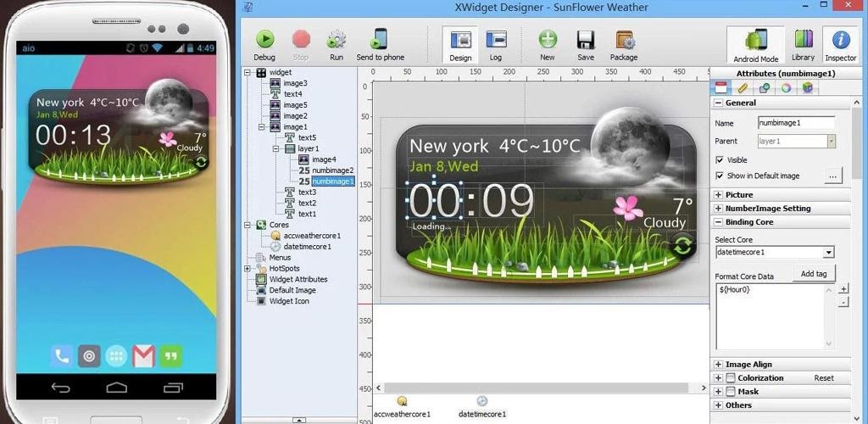Screen dimensions: 868x424
Task: Click the Add tag button
Action: pos(813,273)
